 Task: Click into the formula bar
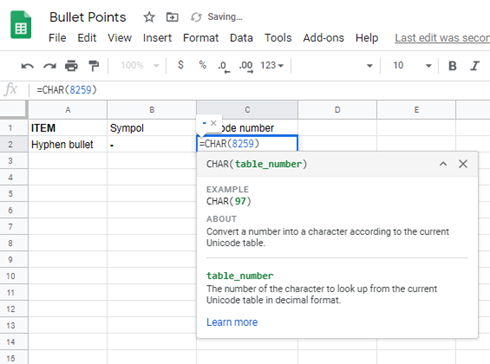coord(260,90)
